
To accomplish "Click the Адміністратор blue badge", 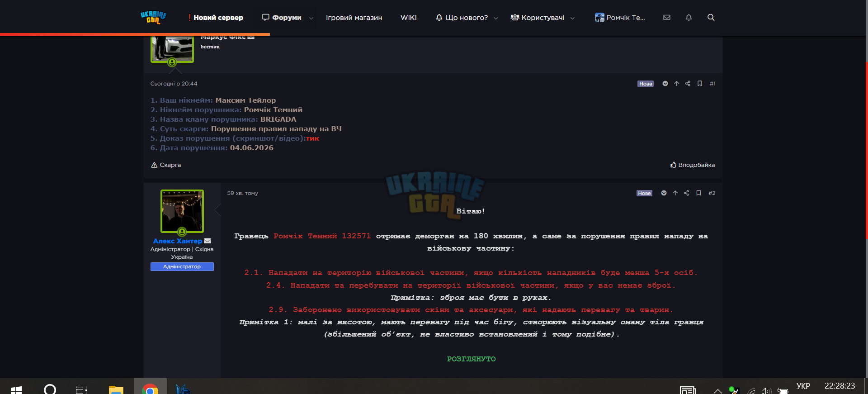I will point(182,267).
